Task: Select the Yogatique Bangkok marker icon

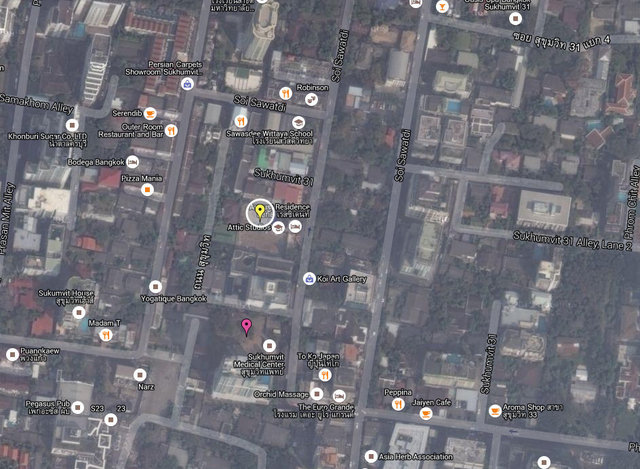Action: point(155,287)
